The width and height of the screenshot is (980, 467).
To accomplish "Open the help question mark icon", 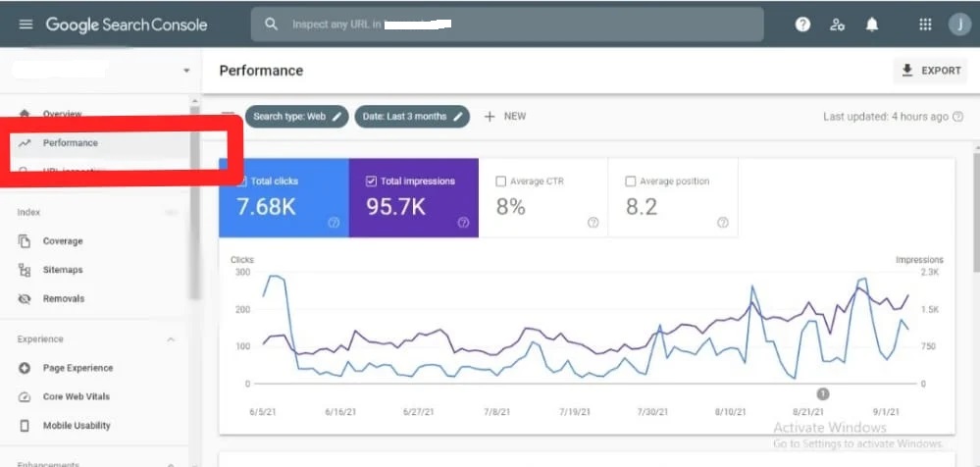I will (802, 25).
